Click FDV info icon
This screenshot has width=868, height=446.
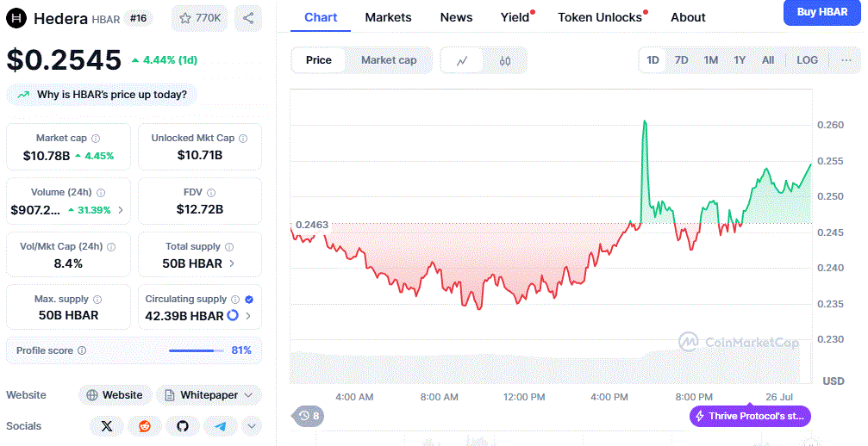click(x=211, y=192)
